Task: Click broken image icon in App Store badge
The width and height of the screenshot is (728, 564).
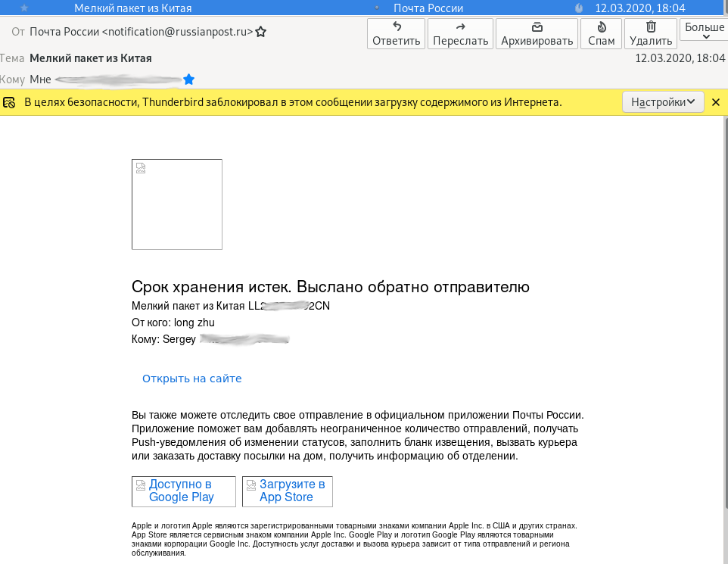Action: coord(251,485)
